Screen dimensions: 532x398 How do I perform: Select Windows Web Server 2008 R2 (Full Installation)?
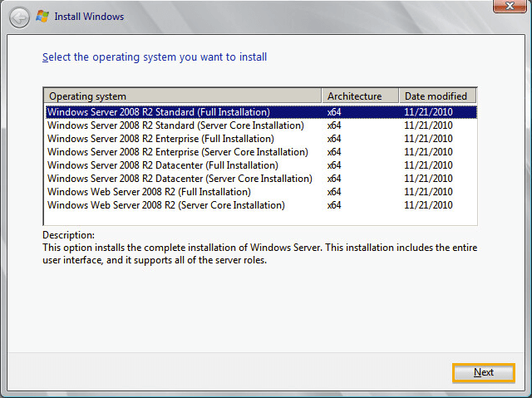point(149,192)
